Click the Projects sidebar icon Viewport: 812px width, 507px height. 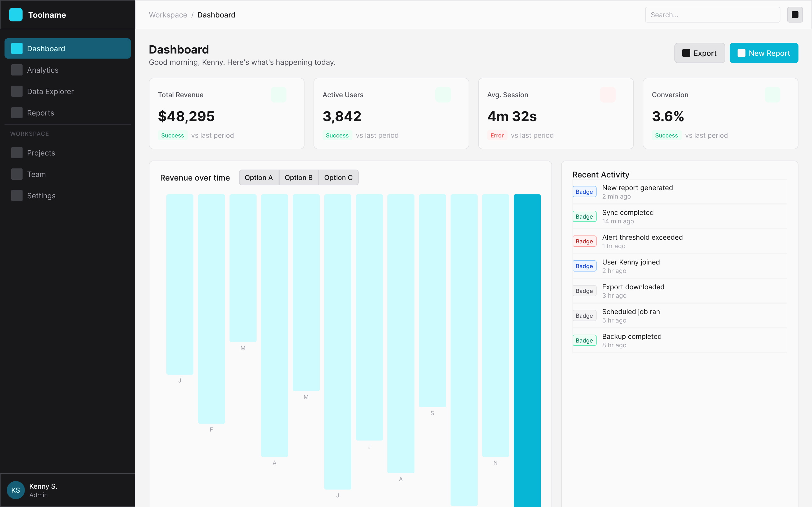click(17, 153)
